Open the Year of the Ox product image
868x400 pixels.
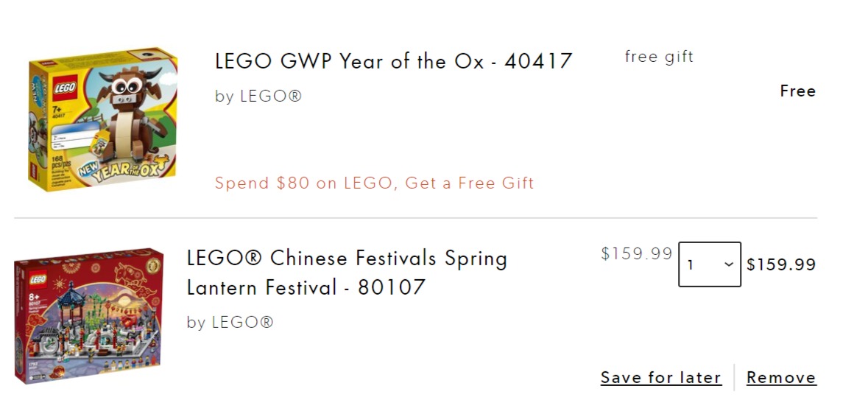(103, 119)
